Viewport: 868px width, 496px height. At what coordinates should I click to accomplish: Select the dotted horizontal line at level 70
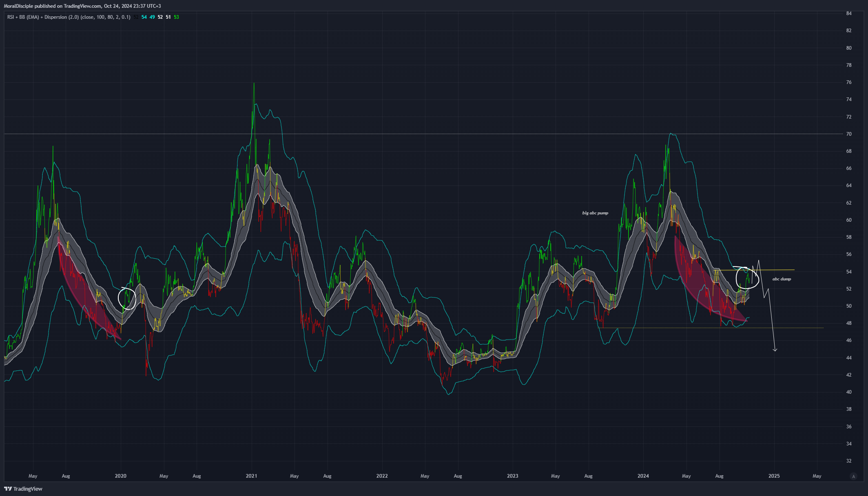[x=423, y=134]
